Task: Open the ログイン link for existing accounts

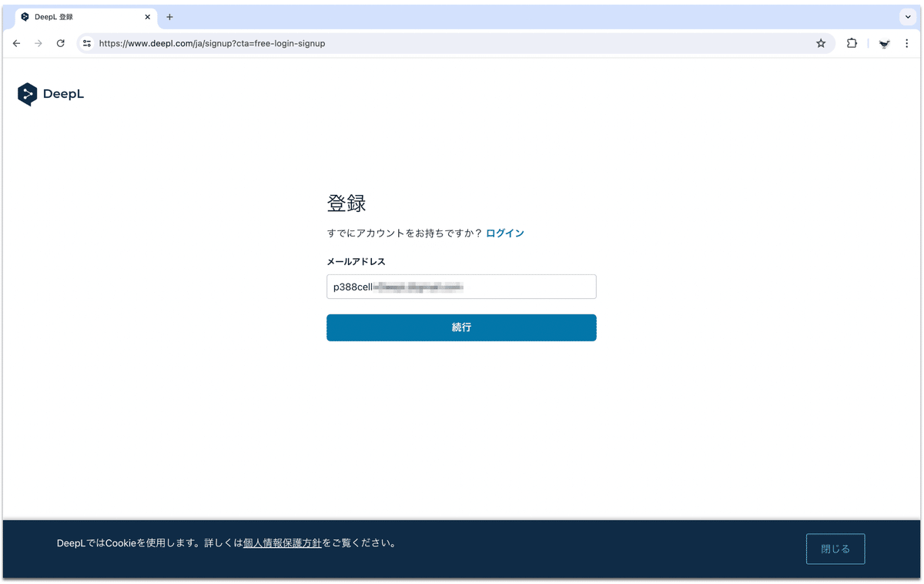Action: tap(504, 233)
